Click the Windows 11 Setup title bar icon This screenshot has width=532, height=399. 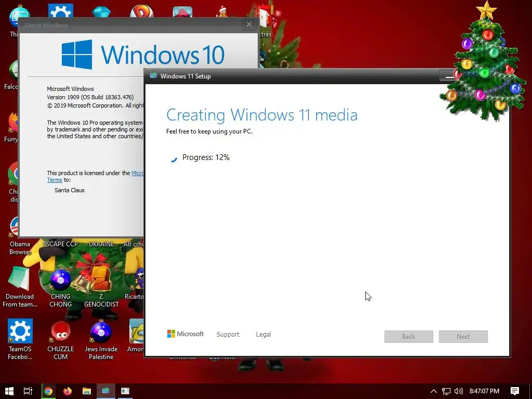(153, 75)
